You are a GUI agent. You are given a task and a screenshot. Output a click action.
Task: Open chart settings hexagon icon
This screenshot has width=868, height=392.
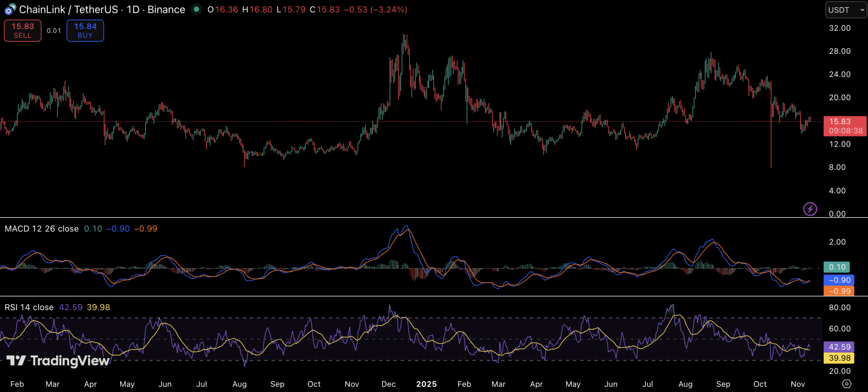[x=847, y=384]
